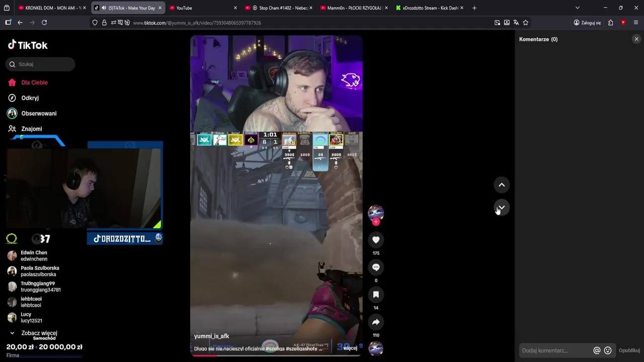Open the creator avatar above the like button
Image resolution: width=644 pixels, height=362 pixels.
pyautogui.click(x=376, y=212)
